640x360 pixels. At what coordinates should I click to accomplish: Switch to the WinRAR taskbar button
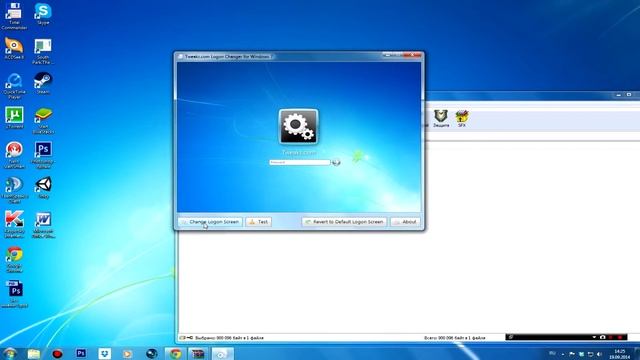point(198,353)
